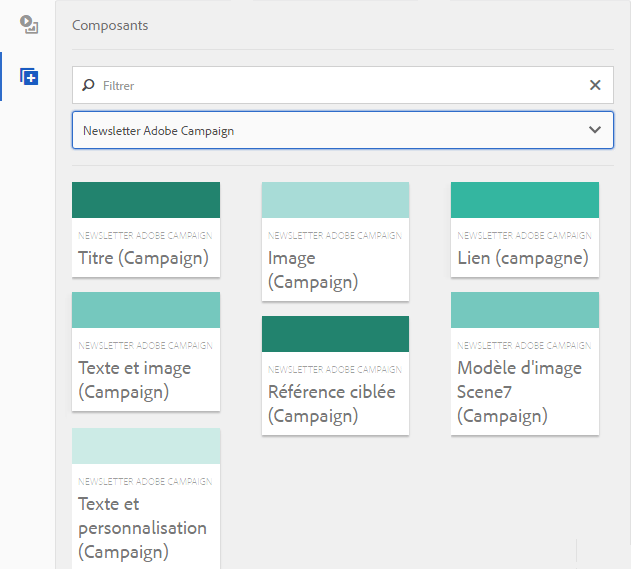This screenshot has width=631, height=569.
Task: Click the color band above Titre (Campaign)
Action: coord(146,200)
